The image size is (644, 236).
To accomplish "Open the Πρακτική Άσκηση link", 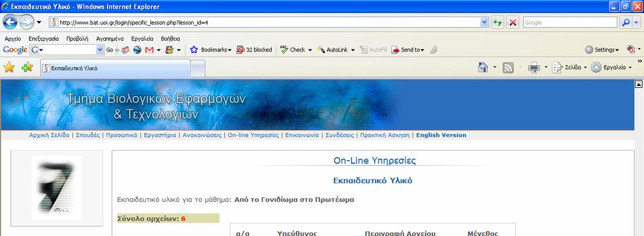I will (x=385, y=135).
